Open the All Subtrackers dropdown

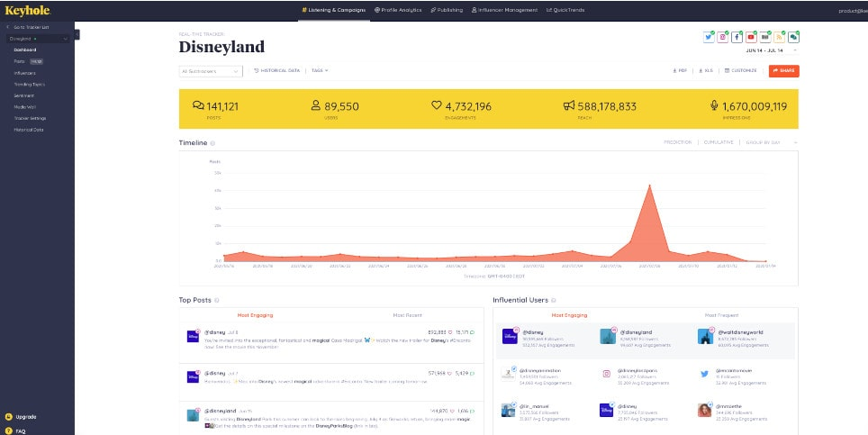point(211,71)
